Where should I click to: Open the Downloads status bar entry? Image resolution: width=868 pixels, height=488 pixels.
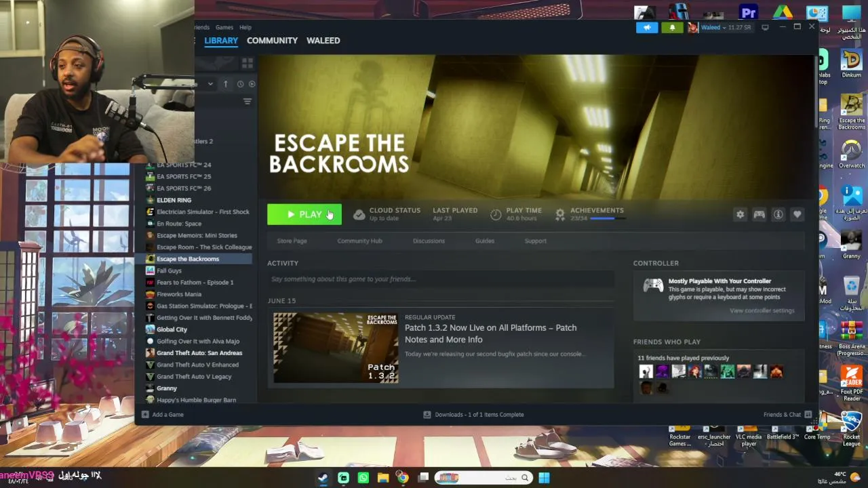[x=473, y=415]
